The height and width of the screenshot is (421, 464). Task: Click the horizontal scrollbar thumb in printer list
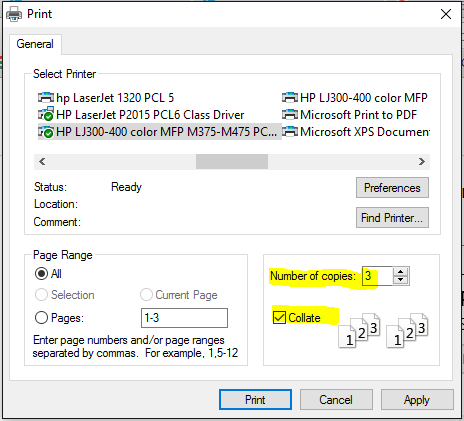coord(232,162)
